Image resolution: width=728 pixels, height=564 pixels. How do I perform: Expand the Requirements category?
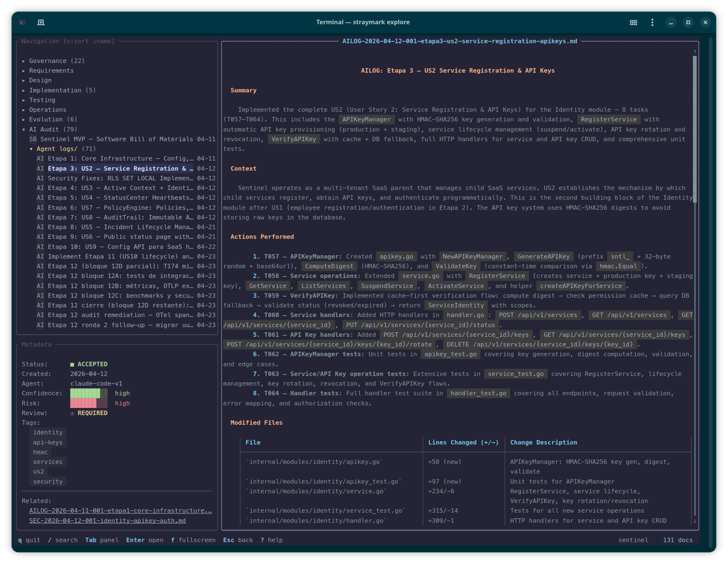48,71
